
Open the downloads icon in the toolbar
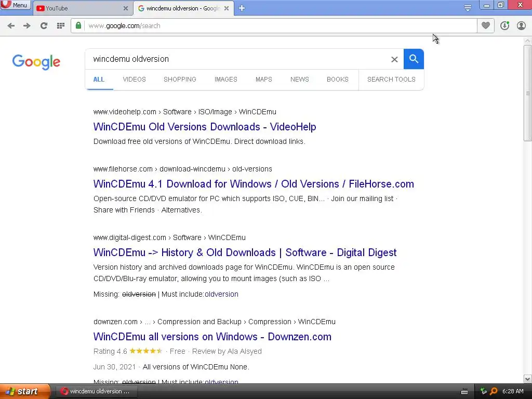[504, 26]
